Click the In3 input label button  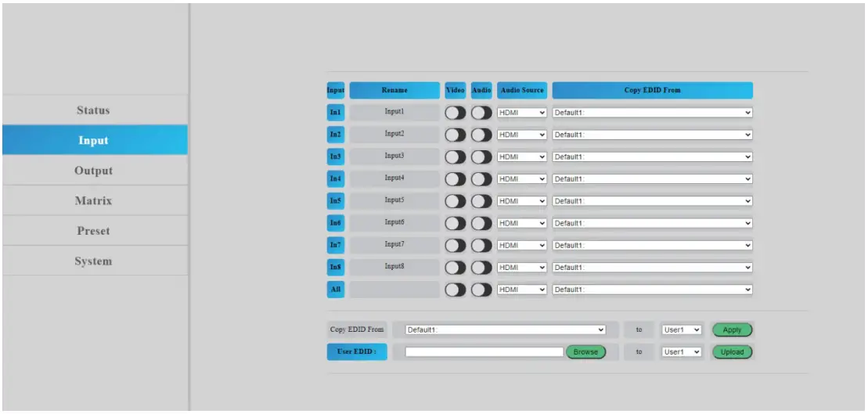pos(336,157)
